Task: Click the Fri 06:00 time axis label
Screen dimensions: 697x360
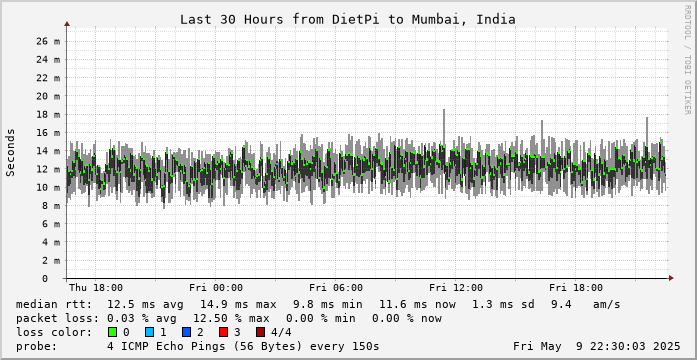Action: click(336, 288)
